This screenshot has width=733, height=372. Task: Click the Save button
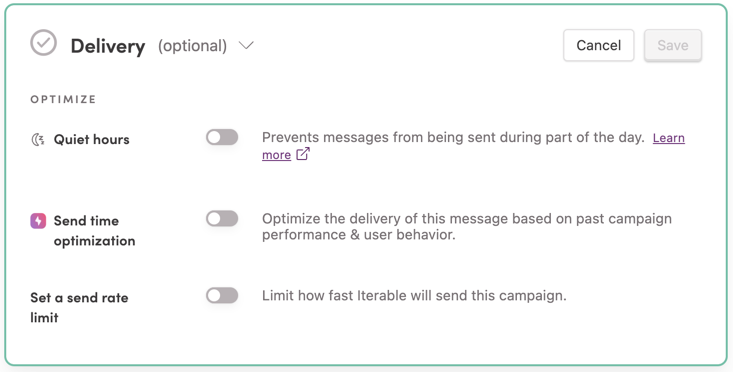click(673, 45)
